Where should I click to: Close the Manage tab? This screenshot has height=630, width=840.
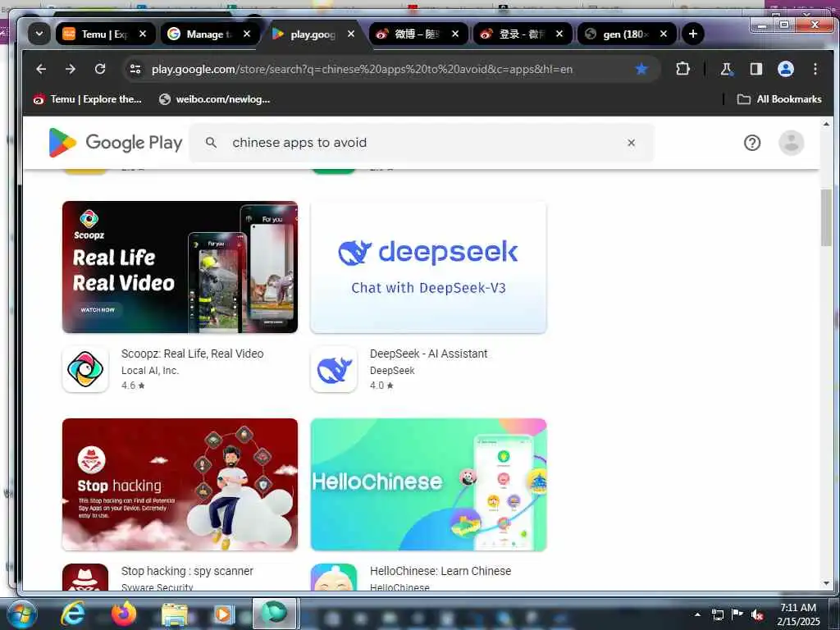[246, 34]
